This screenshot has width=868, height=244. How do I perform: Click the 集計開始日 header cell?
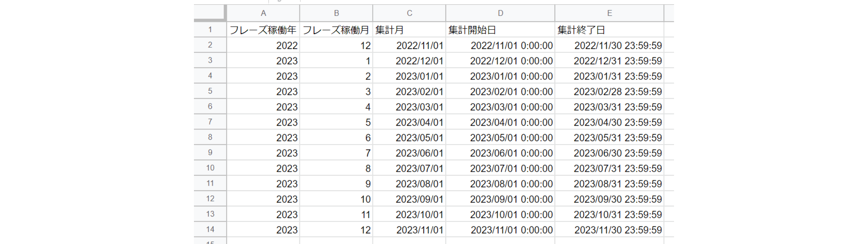pos(500,30)
